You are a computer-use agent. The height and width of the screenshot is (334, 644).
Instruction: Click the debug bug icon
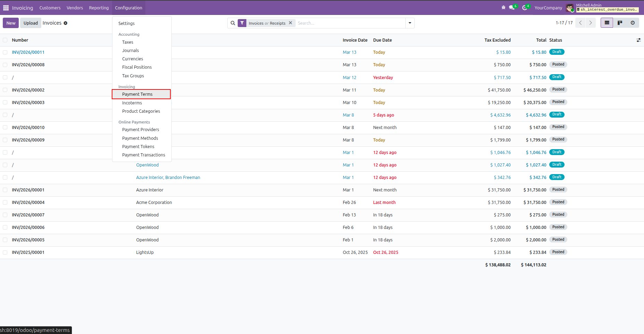pos(503,7)
